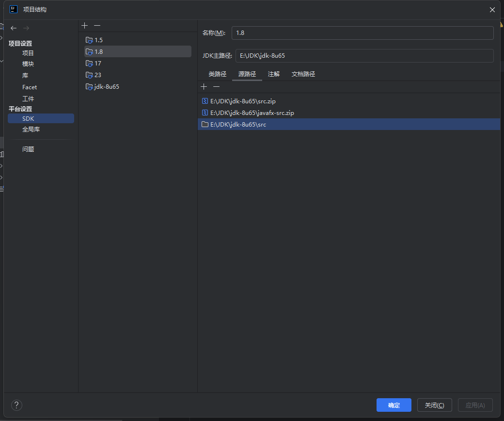This screenshot has height=421, width=504.
Task: Click the add SDK plus icon
Action: (x=85, y=25)
